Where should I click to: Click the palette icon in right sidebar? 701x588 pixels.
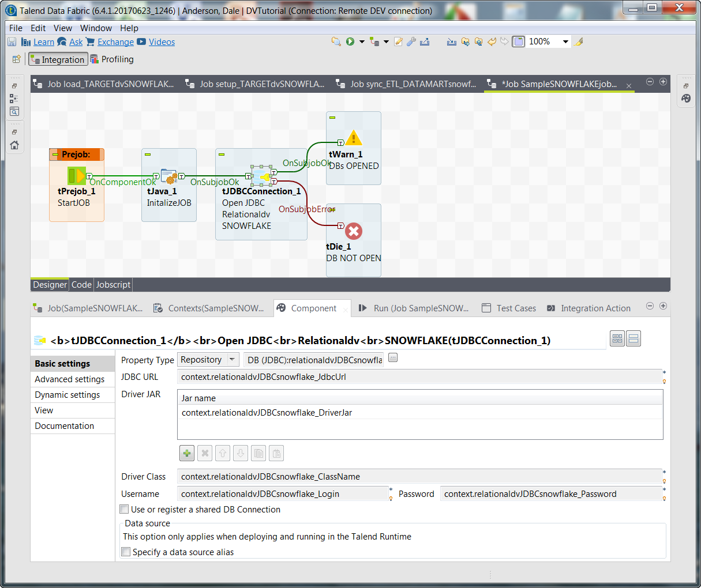pos(686,98)
